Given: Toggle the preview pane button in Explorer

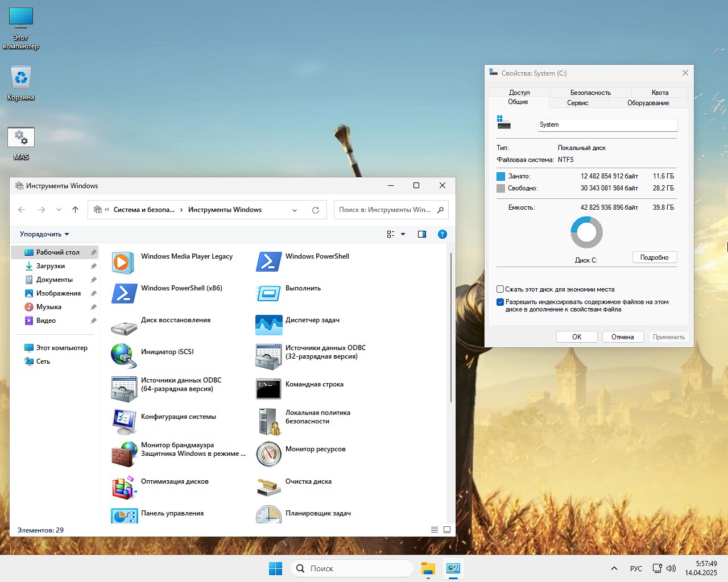Looking at the screenshot, I should (422, 234).
